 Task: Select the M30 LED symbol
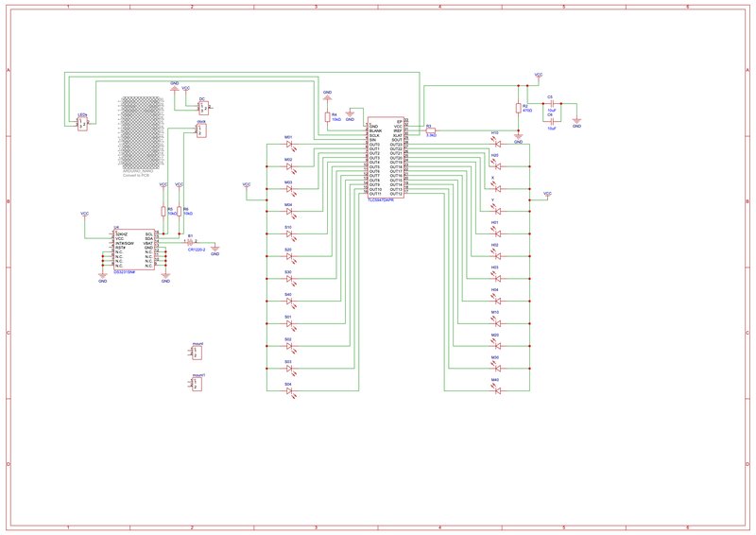pos(497,367)
